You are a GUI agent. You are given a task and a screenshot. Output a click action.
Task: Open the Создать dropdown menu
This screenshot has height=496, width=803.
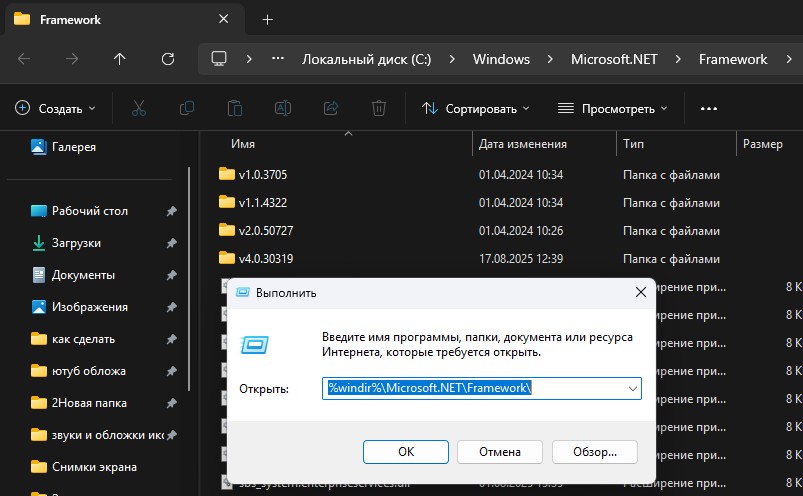(55, 109)
